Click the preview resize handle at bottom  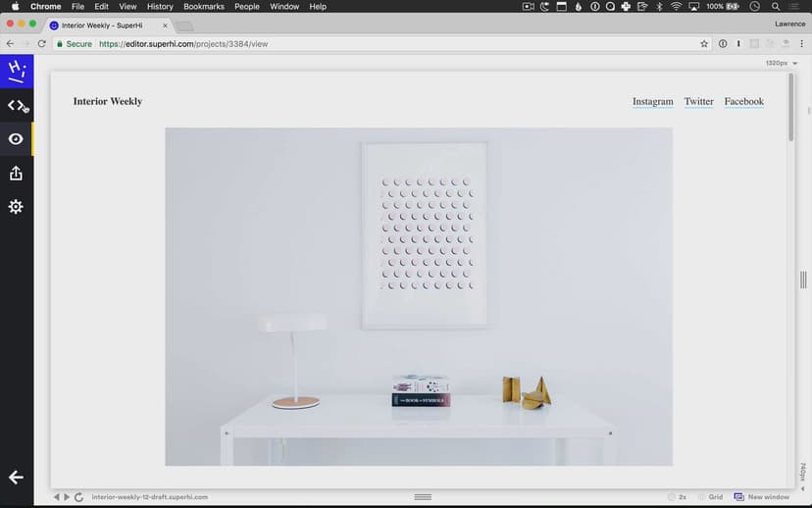click(423, 497)
